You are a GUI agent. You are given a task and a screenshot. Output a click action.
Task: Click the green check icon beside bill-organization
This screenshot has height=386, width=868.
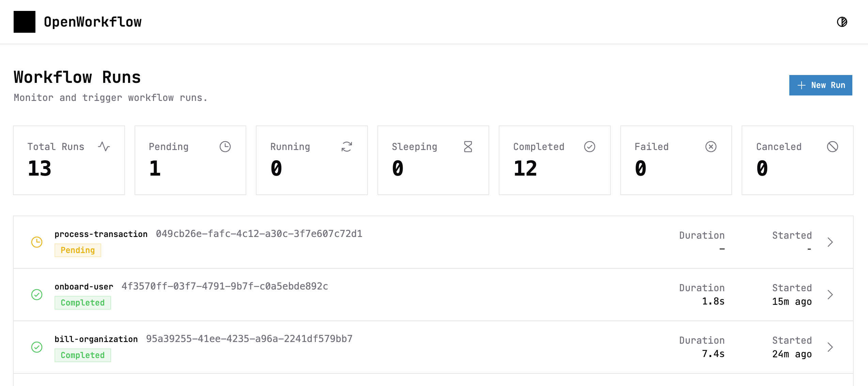tap(37, 347)
